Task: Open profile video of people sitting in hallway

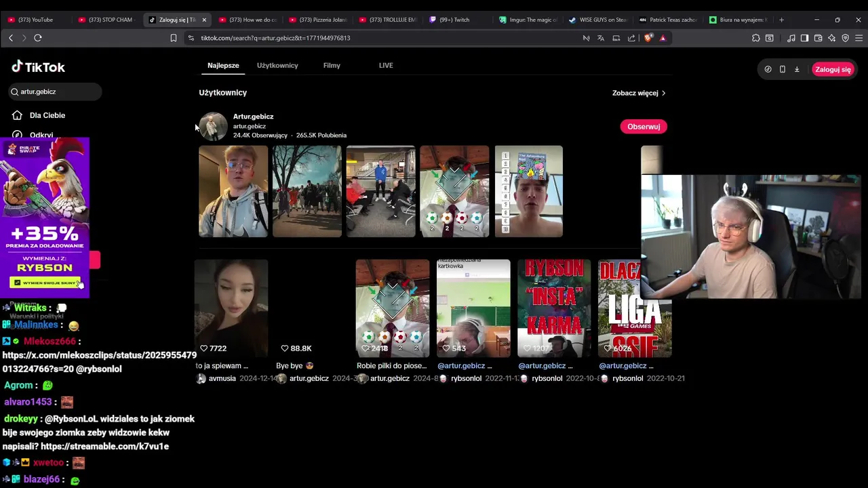Action: pyautogui.click(x=381, y=191)
